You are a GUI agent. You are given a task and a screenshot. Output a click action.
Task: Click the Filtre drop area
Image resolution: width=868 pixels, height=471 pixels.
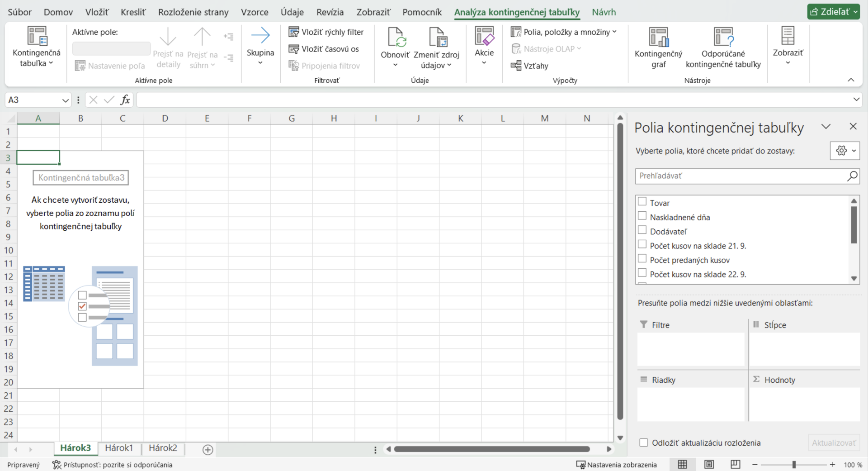coord(691,349)
